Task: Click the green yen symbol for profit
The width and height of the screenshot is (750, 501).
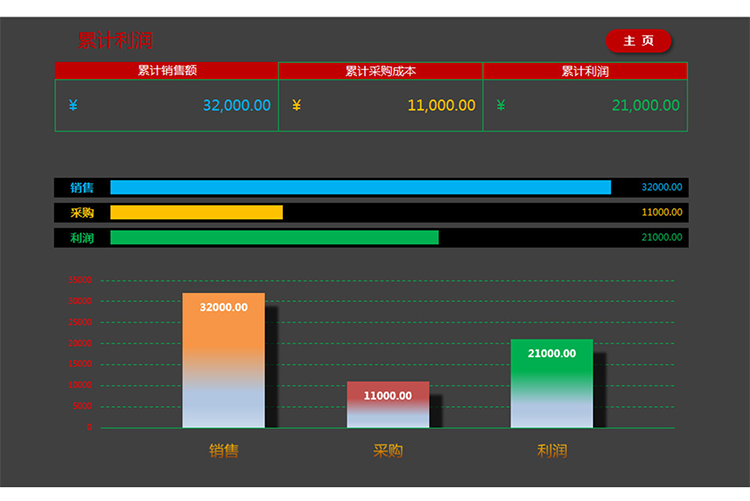Action: [501, 105]
